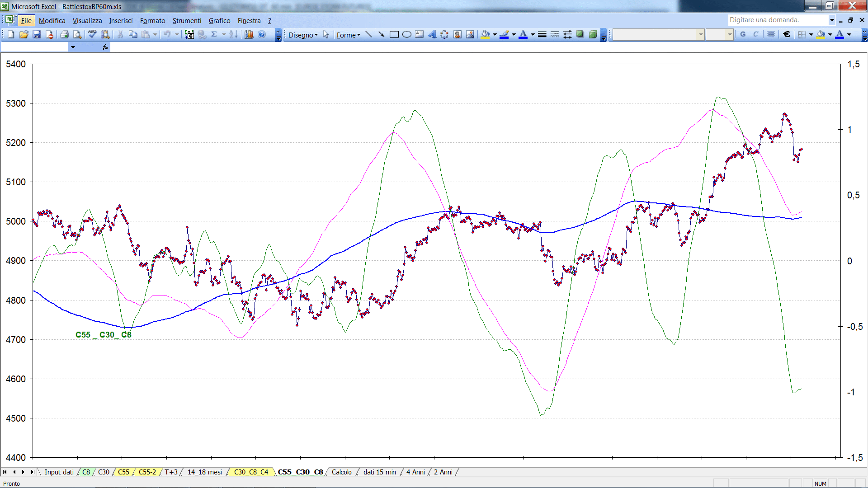Switch to the Calcolo sheet tab

tap(341, 472)
